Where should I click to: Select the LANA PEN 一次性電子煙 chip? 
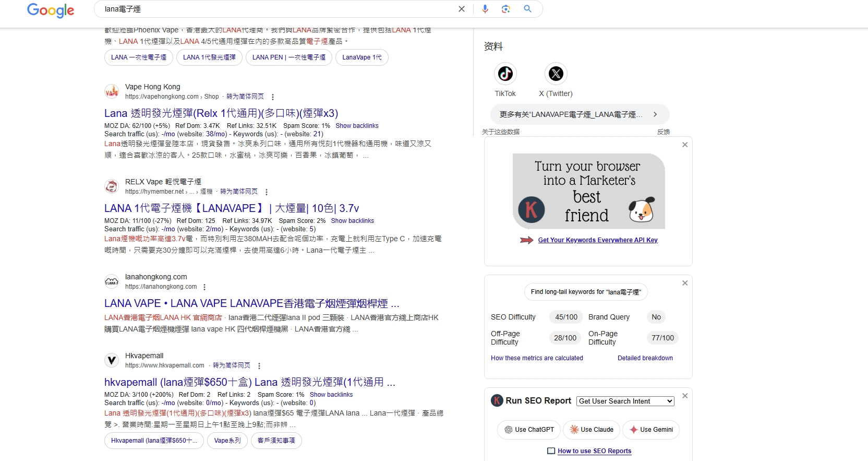pos(289,57)
